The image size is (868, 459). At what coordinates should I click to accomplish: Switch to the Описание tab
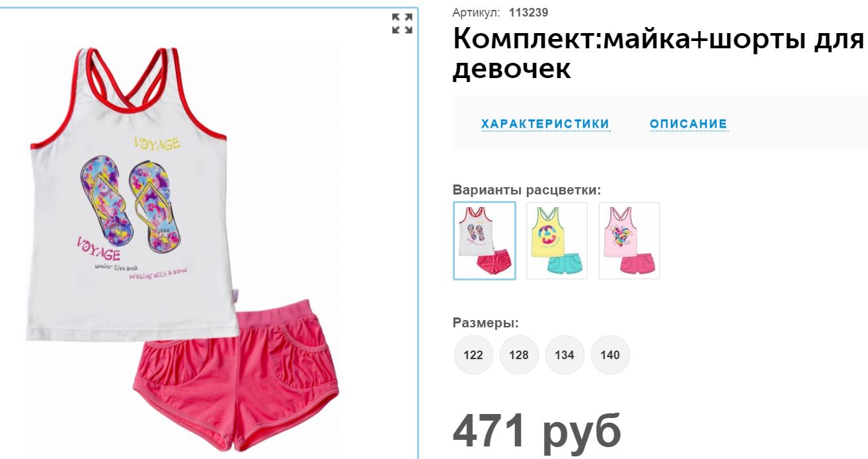688,124
